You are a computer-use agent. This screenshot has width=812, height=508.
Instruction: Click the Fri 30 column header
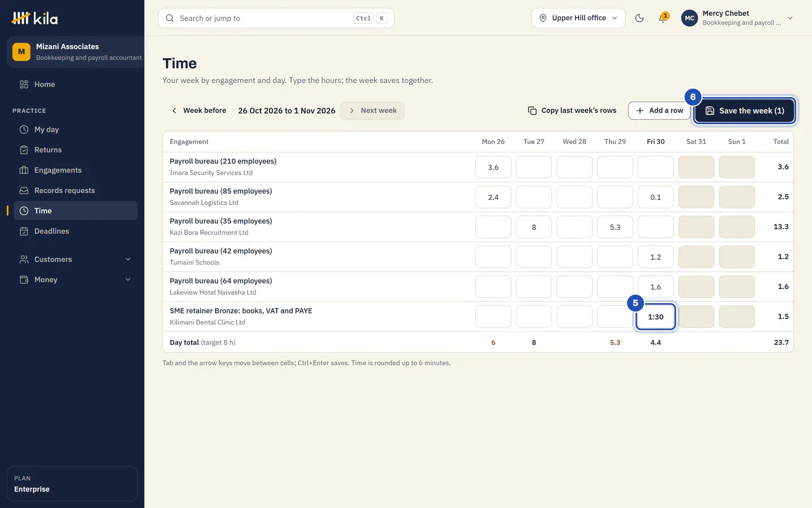click(x=656, y=142)
